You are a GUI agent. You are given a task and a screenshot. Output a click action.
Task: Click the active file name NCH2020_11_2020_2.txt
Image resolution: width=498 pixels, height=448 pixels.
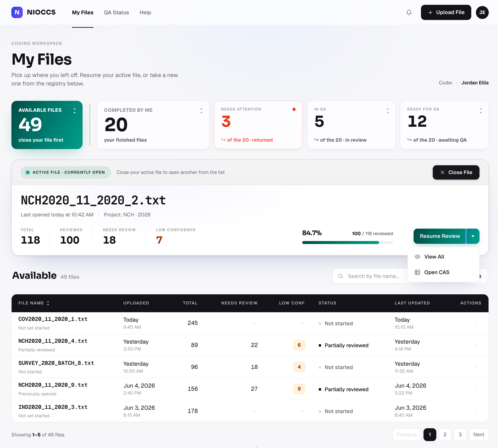[93, 200]
